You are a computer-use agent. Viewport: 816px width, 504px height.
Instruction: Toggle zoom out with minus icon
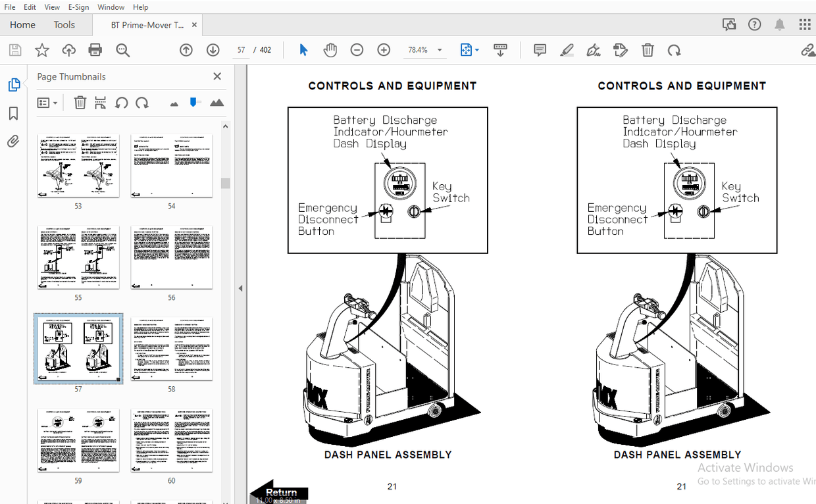[x=357, y=50]
